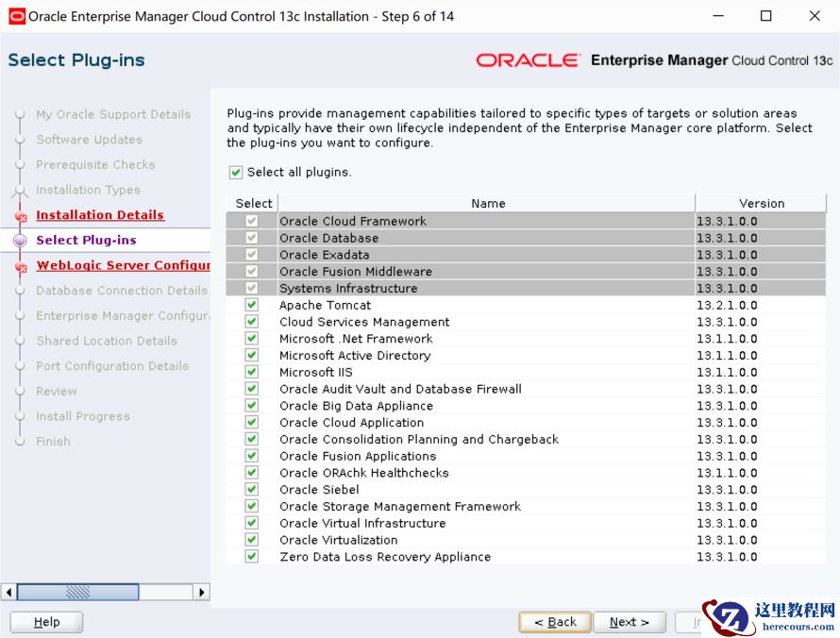Click the Next button
The image size is (840, 638).
(x=630, y=622)
